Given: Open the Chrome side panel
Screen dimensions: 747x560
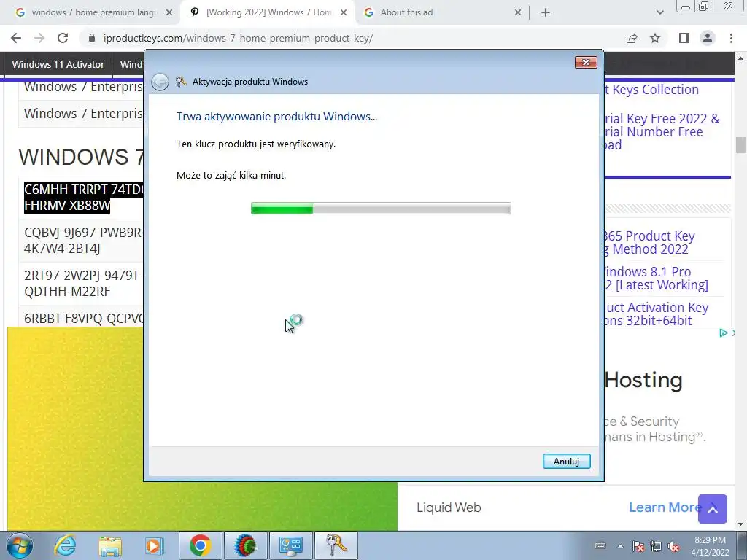Looking at the screenshot, I should click(684, 38).
